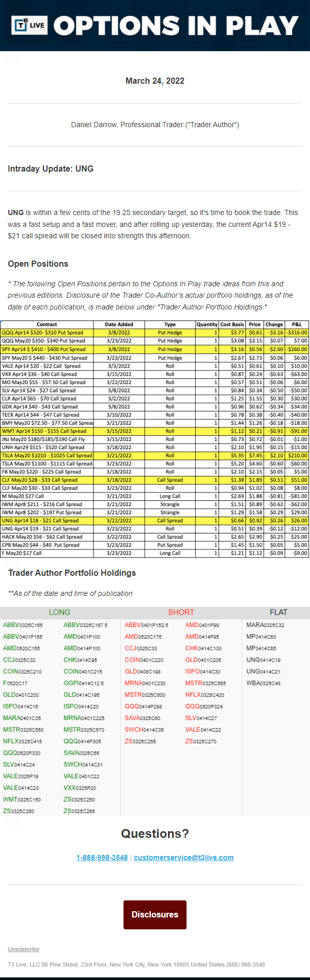
Task: Click the Unsubscribe link
Action: (23, 949)
